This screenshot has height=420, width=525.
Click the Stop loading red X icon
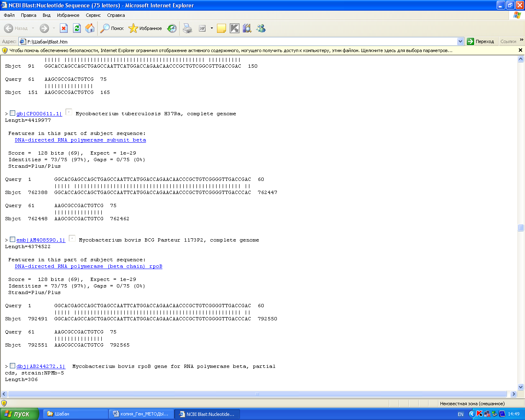coord(64,28)
